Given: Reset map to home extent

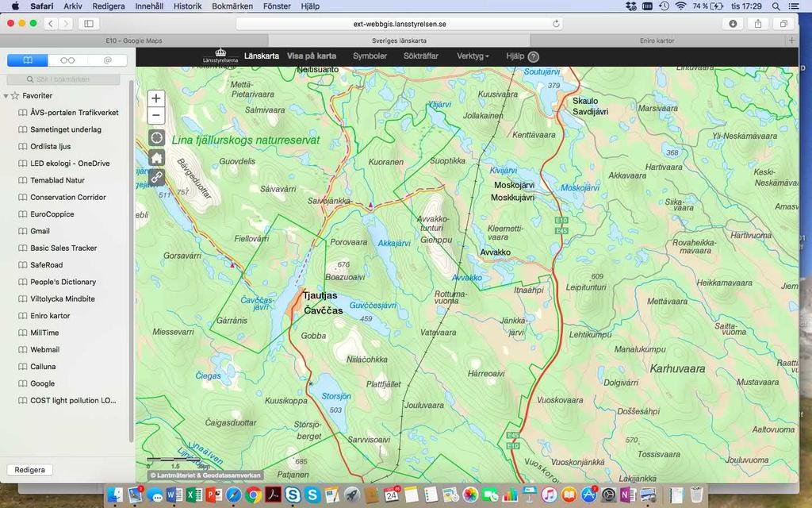Looking at the screenshot, I should tap(156, 158).
